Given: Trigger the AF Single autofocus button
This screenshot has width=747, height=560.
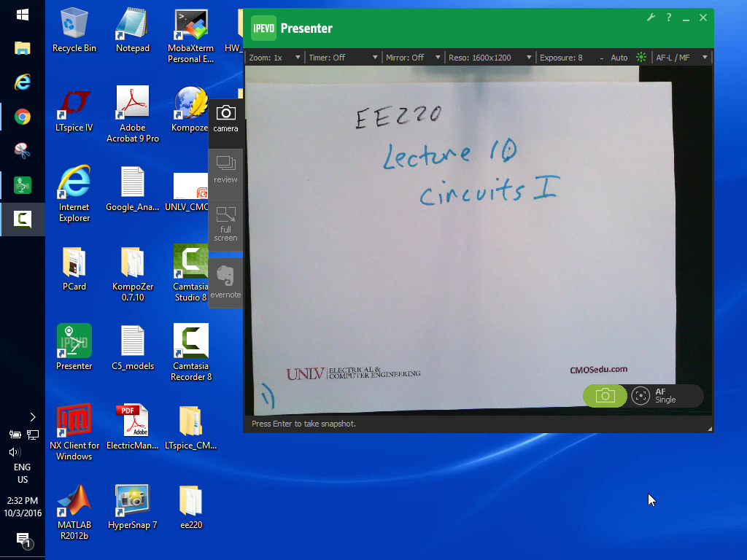Looking at the screenshot, I should [665, 396].
